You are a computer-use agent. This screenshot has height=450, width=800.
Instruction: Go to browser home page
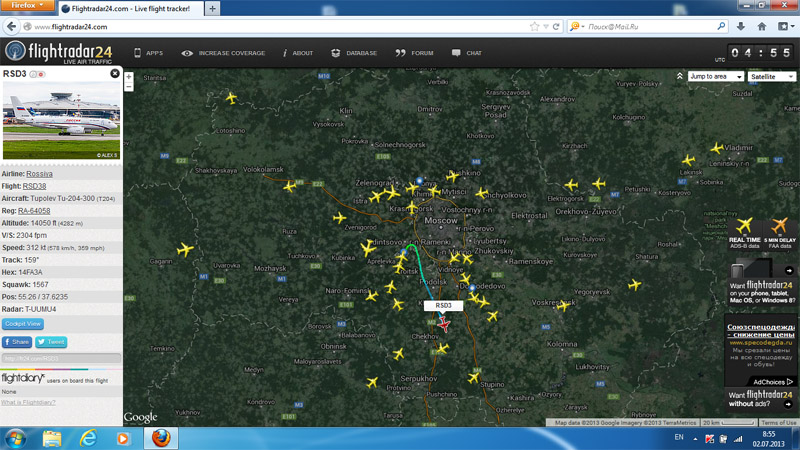click(762, 27)
